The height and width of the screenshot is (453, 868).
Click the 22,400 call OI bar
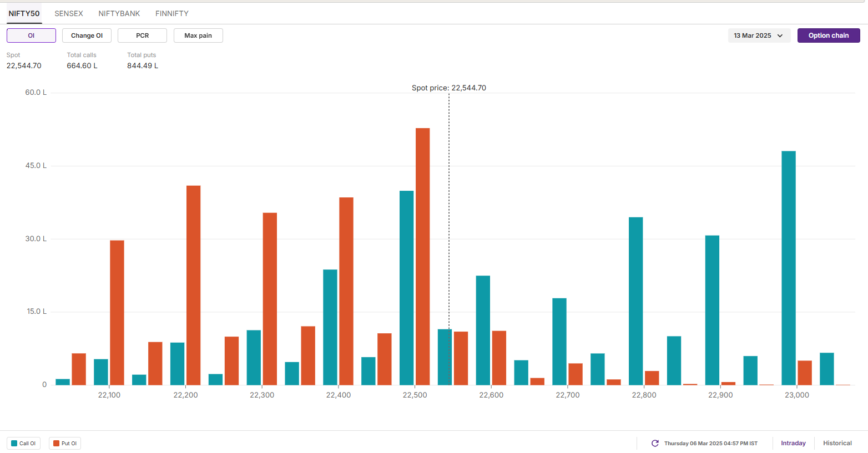pos(330,327)
